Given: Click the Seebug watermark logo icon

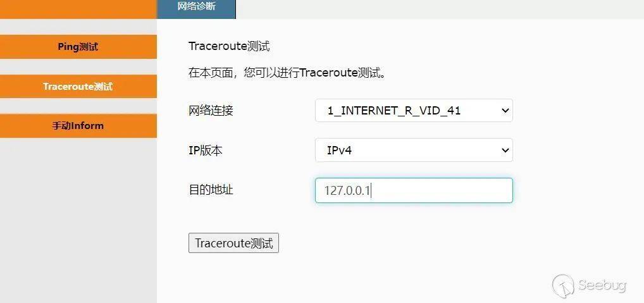Looking at the screenshot, I should 562,285.
